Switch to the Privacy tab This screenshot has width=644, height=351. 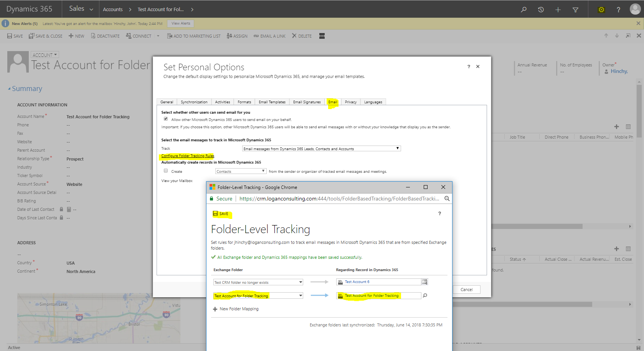350,102
